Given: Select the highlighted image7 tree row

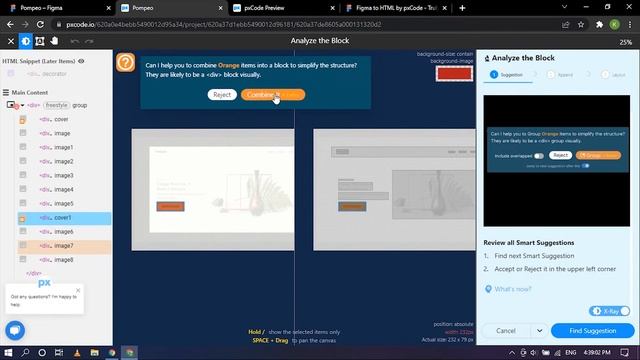Looking at the screenshot, I should pos(64,246).
